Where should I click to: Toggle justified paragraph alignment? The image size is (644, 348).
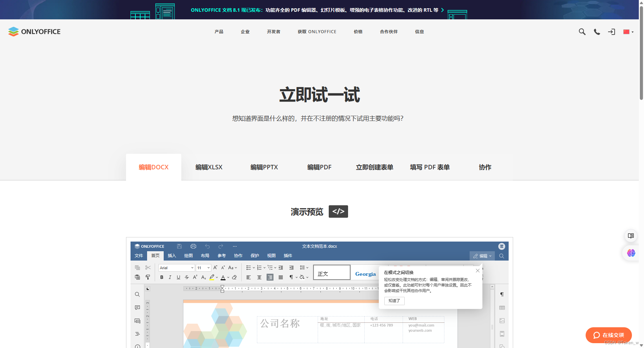[281, 277]
